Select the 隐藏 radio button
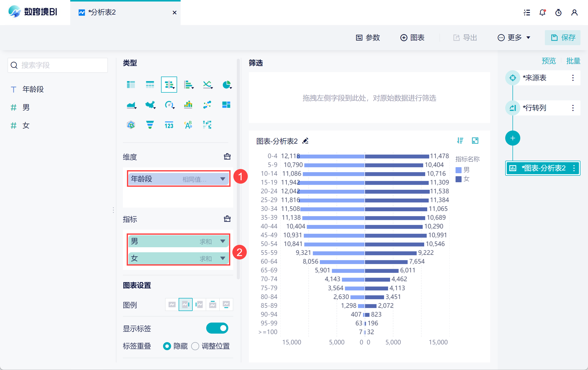Screen dimensions: 588x370 click(x=167, y=346)
